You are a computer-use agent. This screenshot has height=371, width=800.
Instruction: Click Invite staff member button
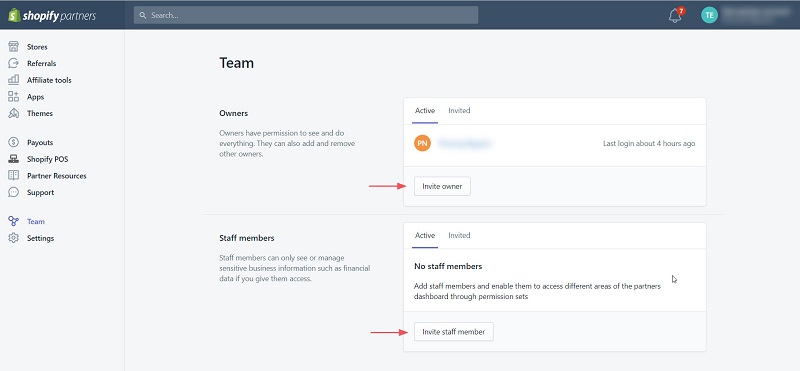[x=454, y=332]
